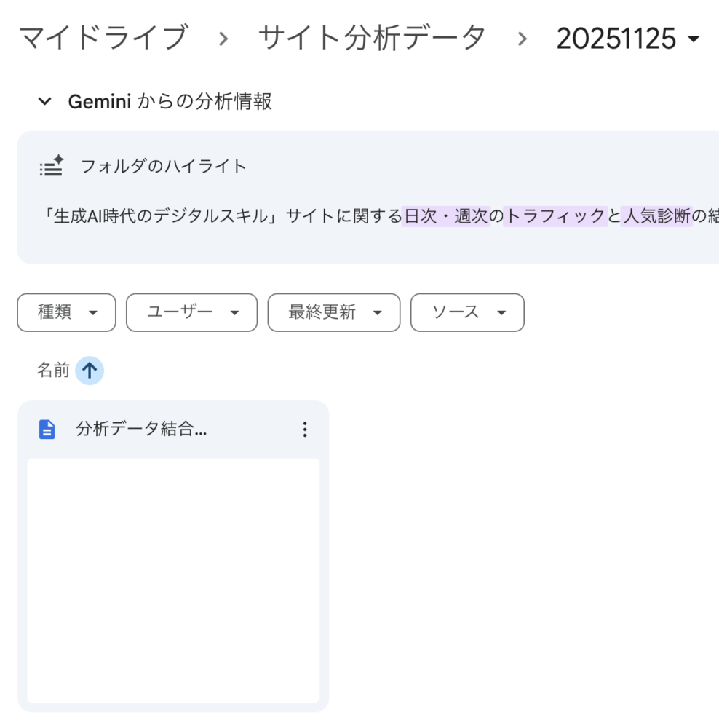
Task: Open the ユーザー filter dropdown
Action: pyautogui.click(x=191, y=312)
